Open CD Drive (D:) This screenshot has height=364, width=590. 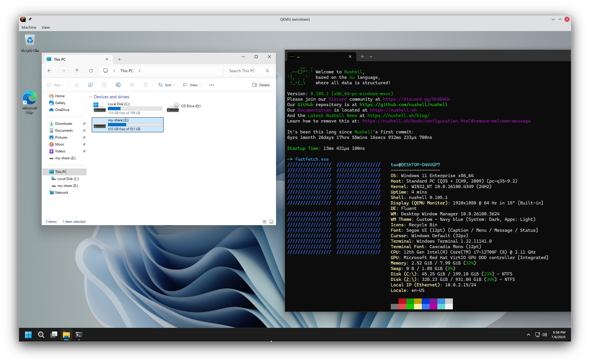pos(184,107)
